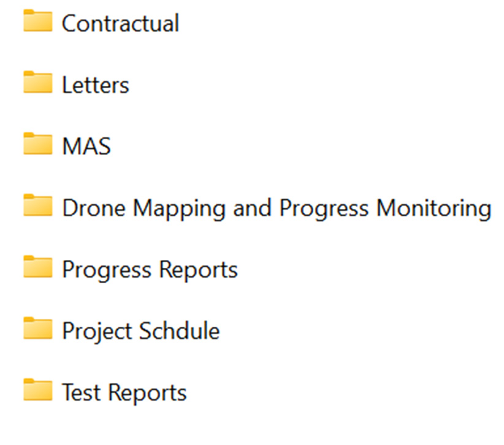This screenshot has height=445, width=504.
Task: Highlight the folder with the misspelled Schdule name
Action: [x=140, y=332]
